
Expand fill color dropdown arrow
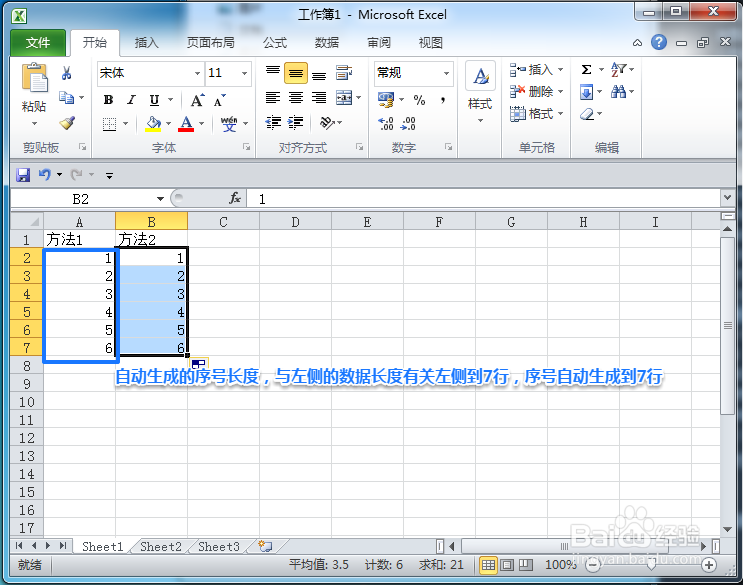[168, 124]
